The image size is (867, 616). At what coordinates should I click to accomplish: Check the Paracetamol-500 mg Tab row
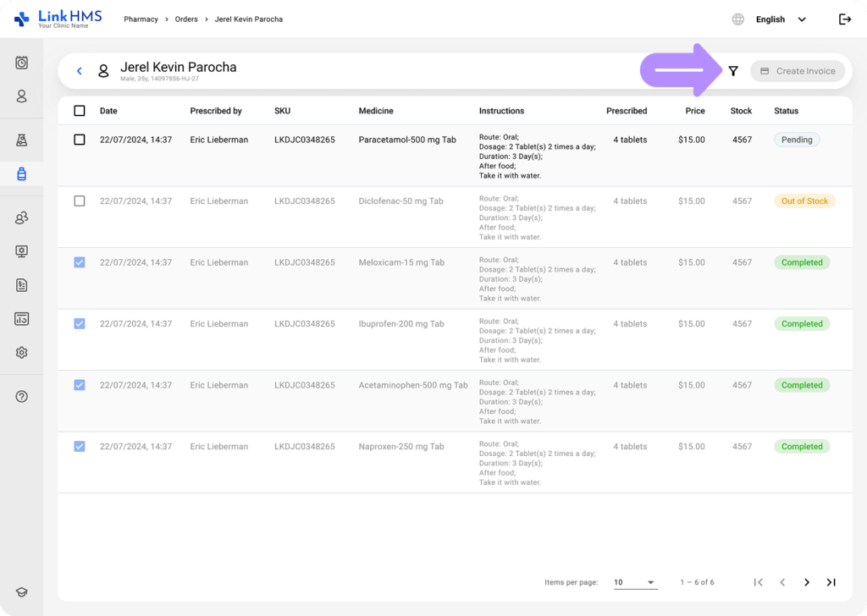tap(80, 140)
